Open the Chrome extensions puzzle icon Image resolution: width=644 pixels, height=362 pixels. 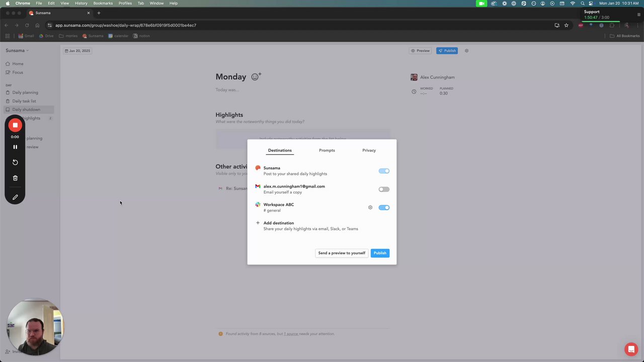tap(612, 25)
